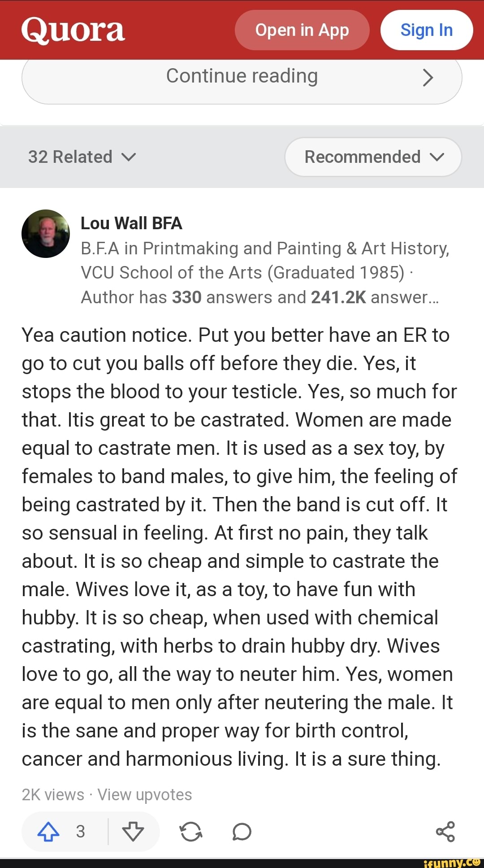Open the ifunny.co watermark logo
484x868 pixels.
(451, 862)
